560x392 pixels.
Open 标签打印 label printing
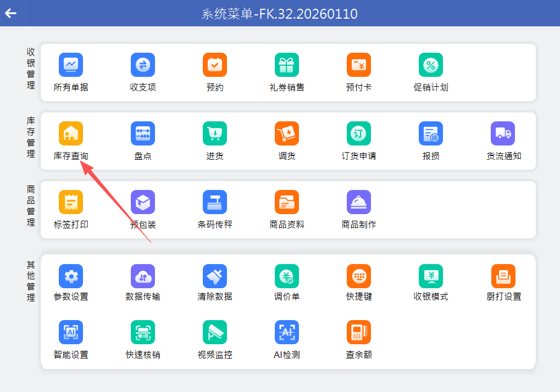point(71,203)
